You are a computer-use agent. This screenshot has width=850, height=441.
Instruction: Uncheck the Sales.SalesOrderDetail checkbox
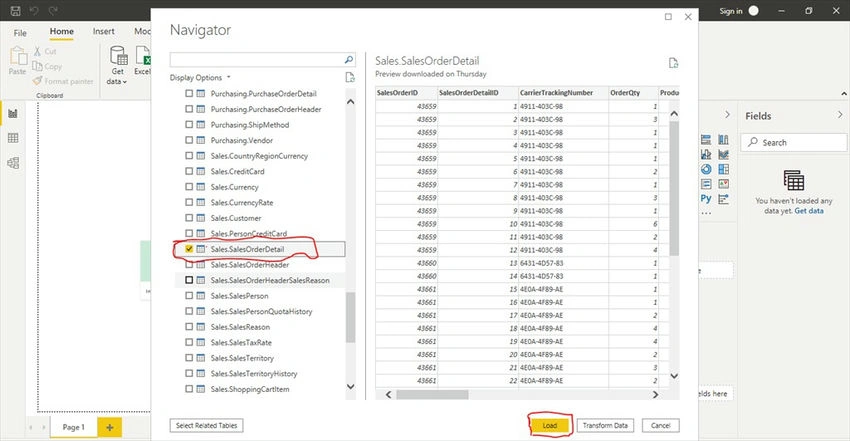click(189, 249)
